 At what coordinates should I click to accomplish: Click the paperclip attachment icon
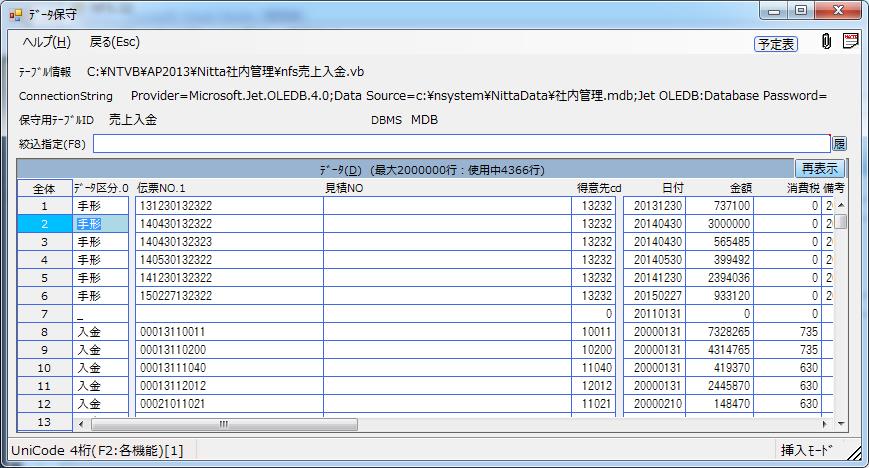click(x=826, y=42)
